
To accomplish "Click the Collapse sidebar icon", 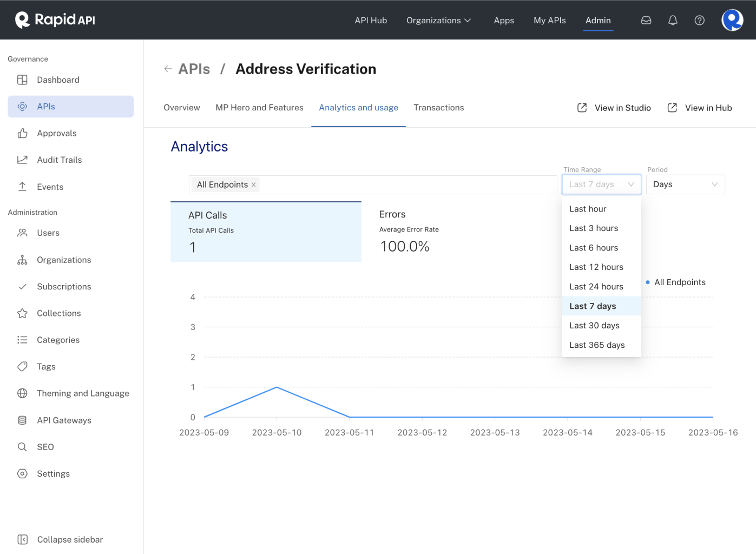I will [23, 539].
